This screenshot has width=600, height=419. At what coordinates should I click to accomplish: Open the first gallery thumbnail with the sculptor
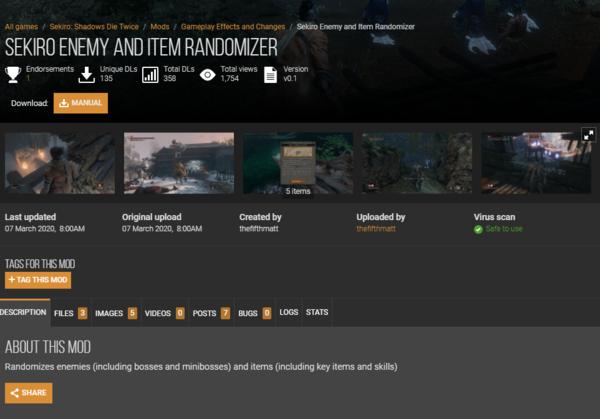click(x=60, y=163)
